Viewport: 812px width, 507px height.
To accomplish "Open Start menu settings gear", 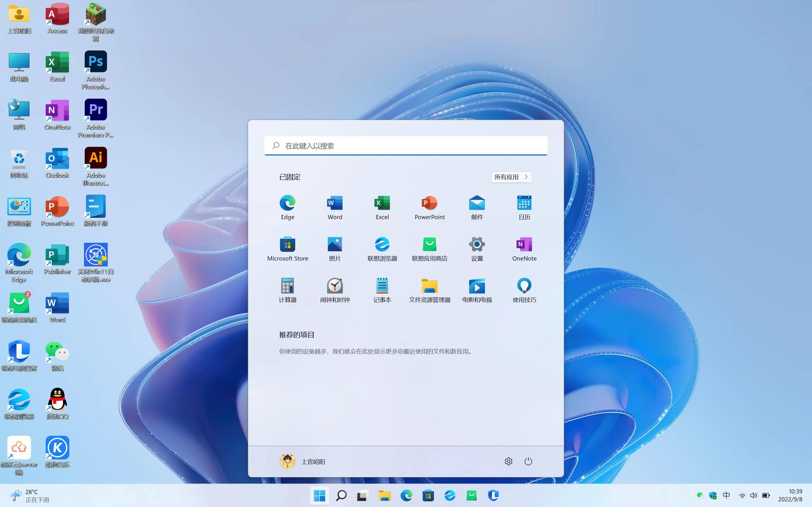I will click(x=508, y=461).
